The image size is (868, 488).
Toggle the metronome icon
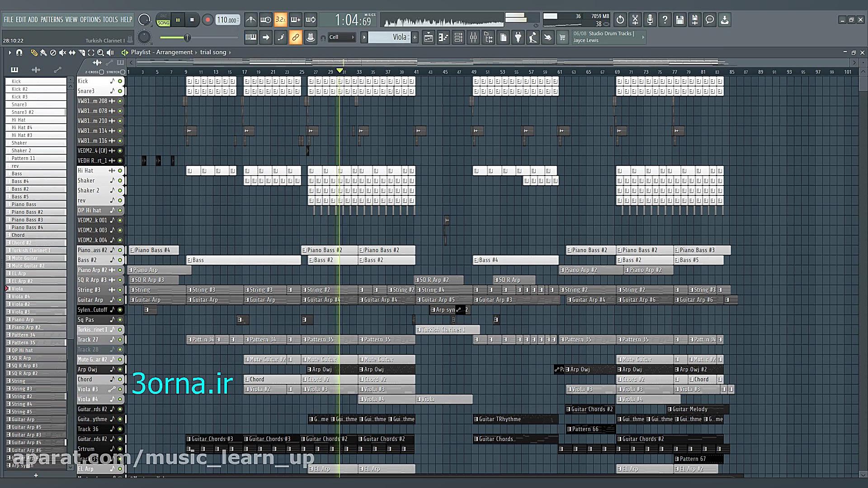pos(250,20)
